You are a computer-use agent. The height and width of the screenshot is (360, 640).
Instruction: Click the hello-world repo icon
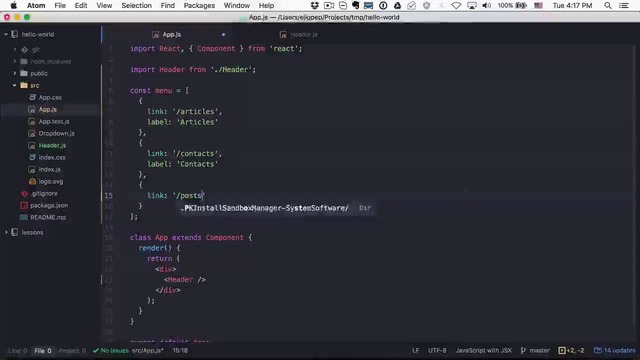click(x=15, y=34)
